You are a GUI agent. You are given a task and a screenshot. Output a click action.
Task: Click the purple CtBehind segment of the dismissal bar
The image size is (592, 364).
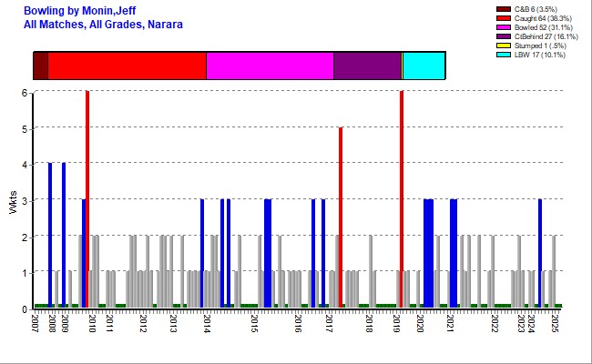click(x=367, y=66)
